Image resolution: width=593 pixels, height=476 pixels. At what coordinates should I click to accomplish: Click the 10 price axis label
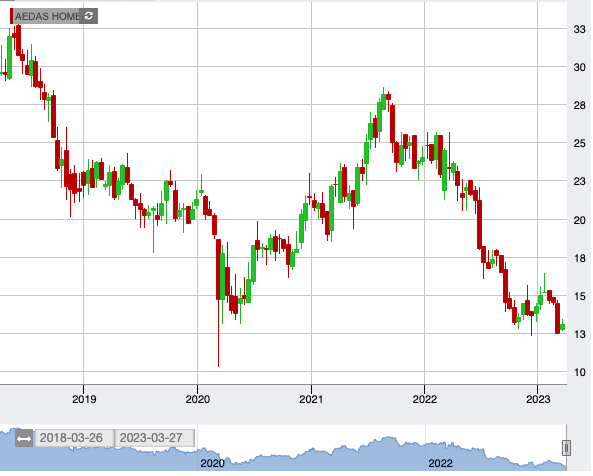coord(579,372)
